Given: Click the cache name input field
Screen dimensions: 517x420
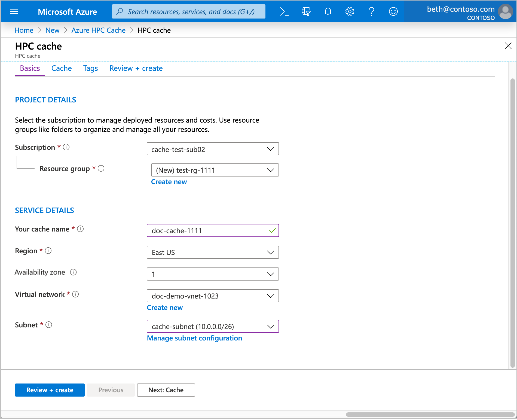Looking at the screenshot, I should (213, 230).
